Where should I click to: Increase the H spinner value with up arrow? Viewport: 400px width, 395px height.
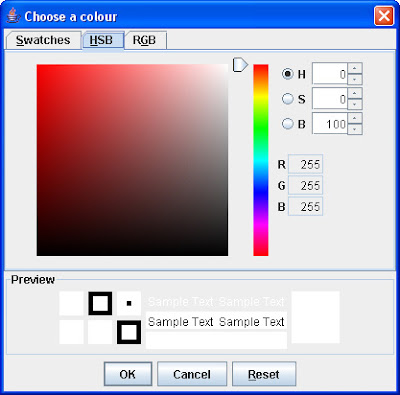(355, 68)
